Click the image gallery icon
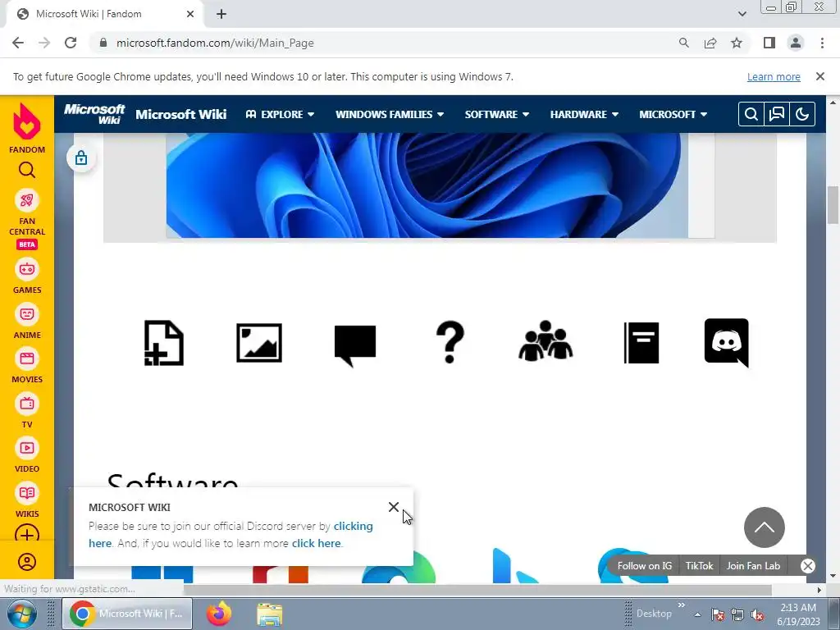This screenshot has height=630, width=840. pyautogui.click(x=259, y=343)
